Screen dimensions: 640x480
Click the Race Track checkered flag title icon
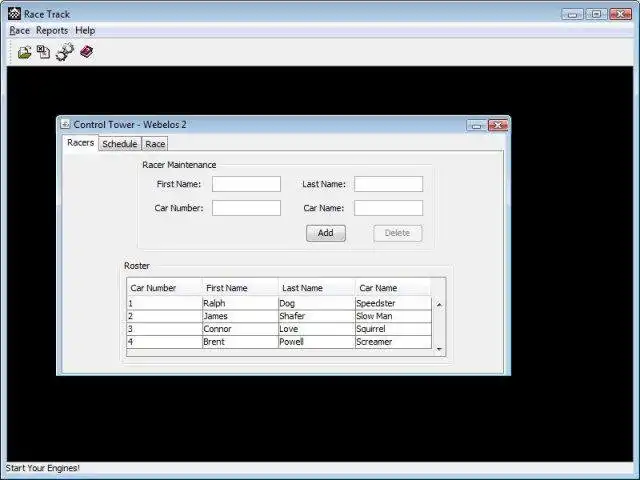[x=14, y=14]
